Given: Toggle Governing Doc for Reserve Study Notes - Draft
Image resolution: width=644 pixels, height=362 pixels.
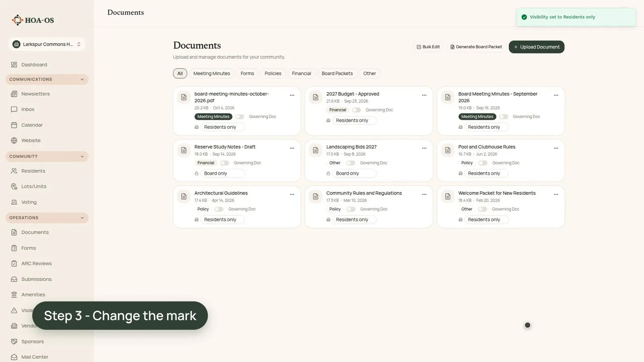Looking at the screenshot, I should pos(224,163).
